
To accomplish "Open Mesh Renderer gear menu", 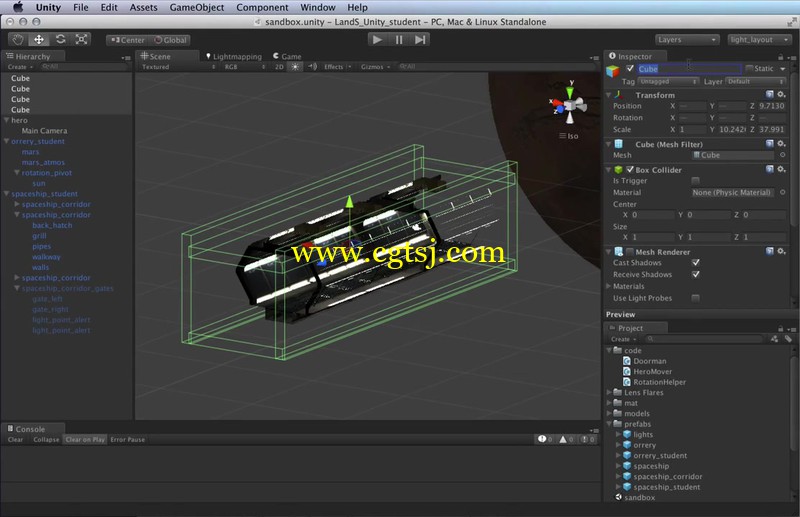I will point(781,251).
